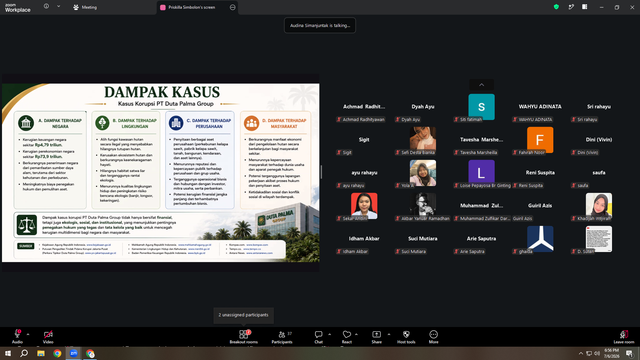640x360 pixels.
Task: Click the options icon on shared screen tab
Action: click(233, 7)
